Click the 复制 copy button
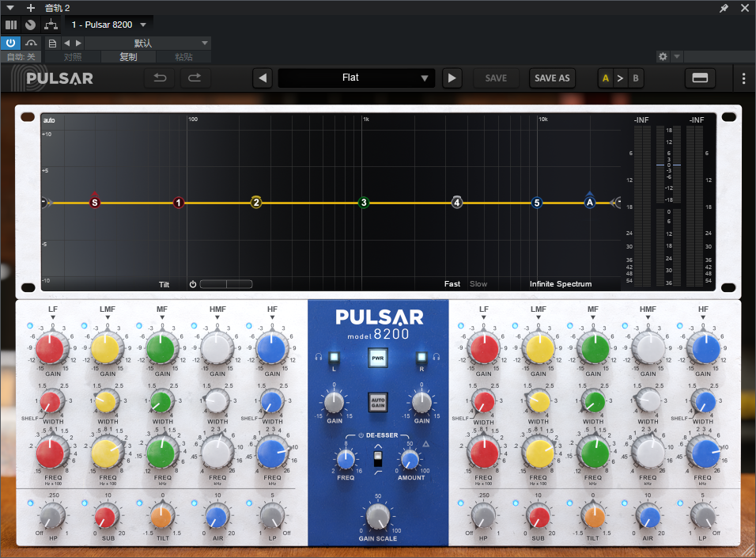 point(128,56)
